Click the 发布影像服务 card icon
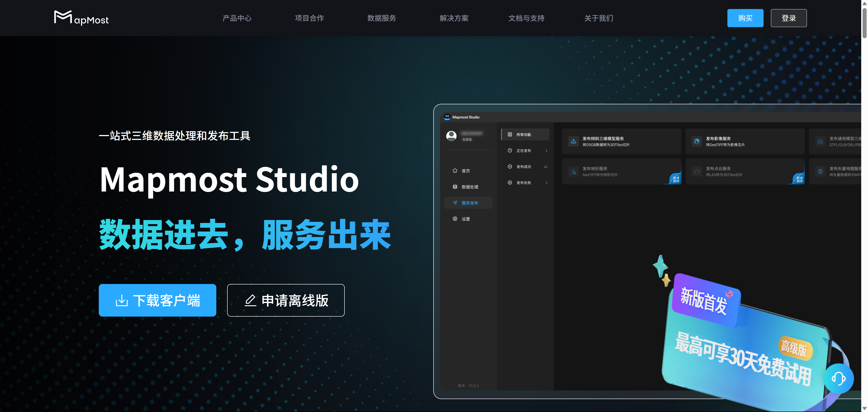This screenshot has height=412, width=868. (x=697, y=142)
